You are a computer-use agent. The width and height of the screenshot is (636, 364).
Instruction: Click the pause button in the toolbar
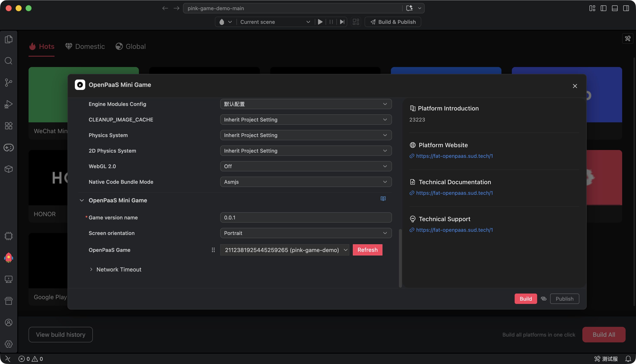(x=331, y=22)
